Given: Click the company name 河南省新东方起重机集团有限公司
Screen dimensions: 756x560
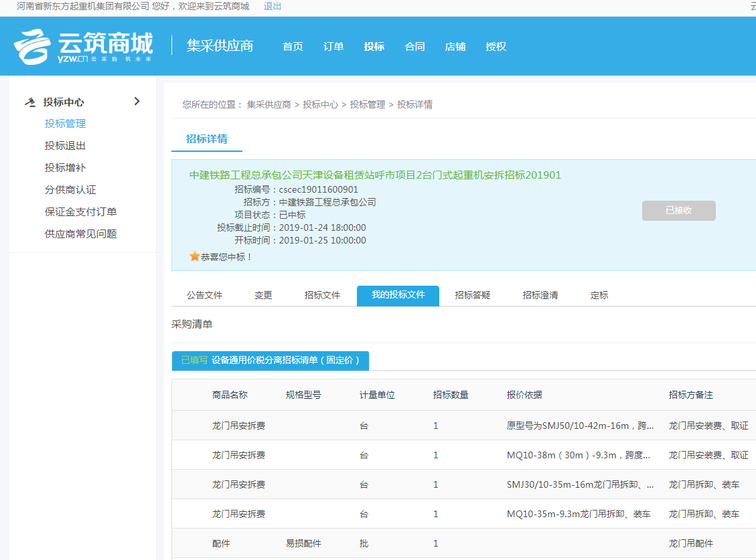Looking at the screenshot, I should click(83, 6).
